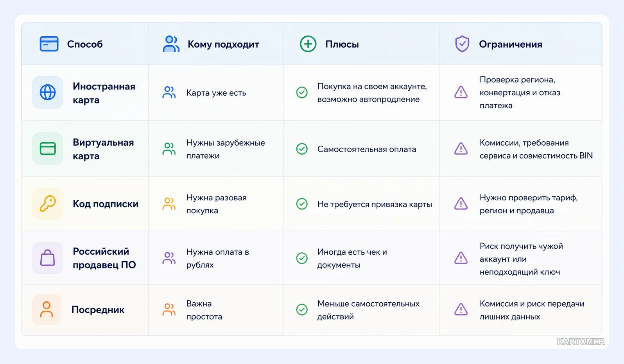Click the Комиссия и риск передачи лишних данных text

click(532, 310)
